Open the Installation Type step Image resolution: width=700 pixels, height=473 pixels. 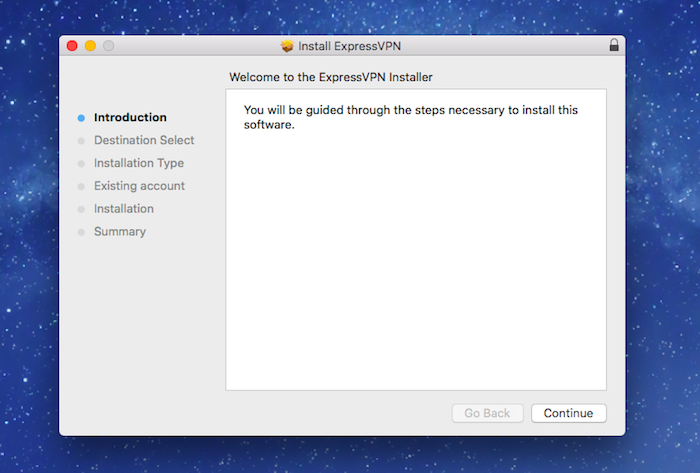tap(139, 163)
